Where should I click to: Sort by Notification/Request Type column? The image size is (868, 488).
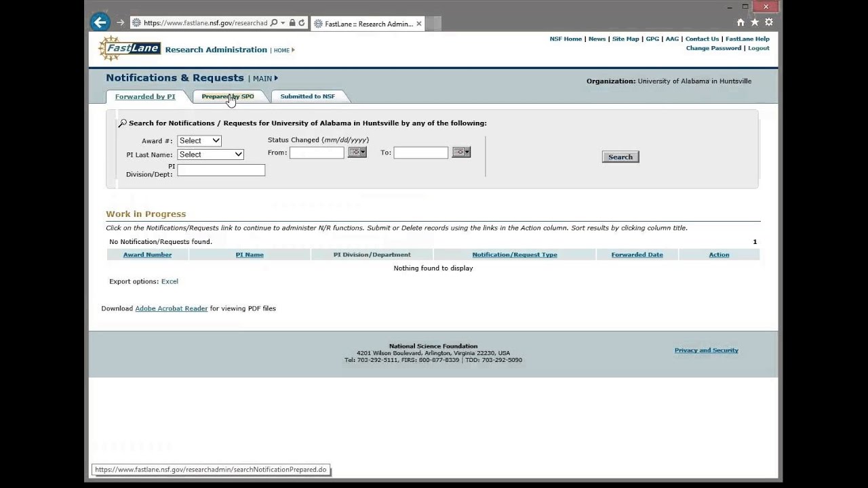point(515,255)
